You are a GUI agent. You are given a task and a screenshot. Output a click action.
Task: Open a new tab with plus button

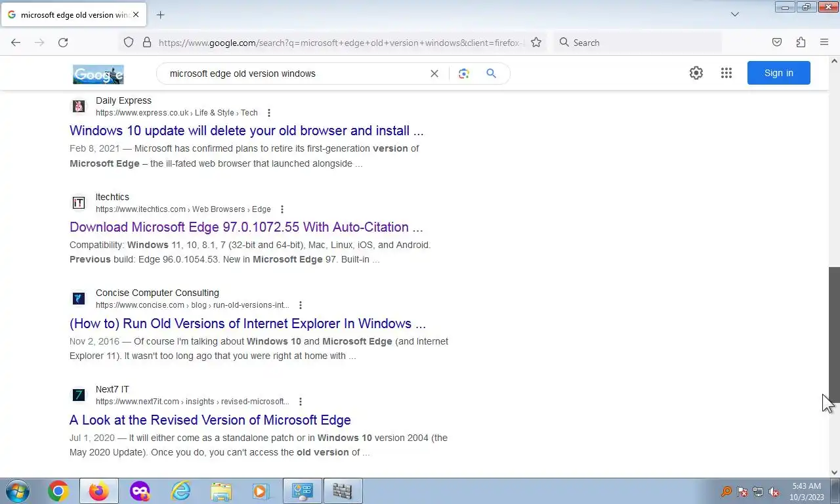pos(160,14)
